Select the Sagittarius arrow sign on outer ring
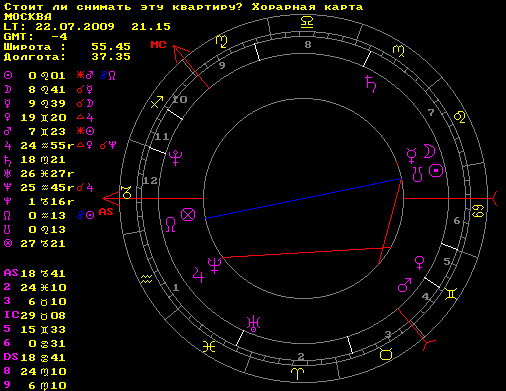Image resolution: width=506 pixels, height=391 pixels. tap(157, 102)
